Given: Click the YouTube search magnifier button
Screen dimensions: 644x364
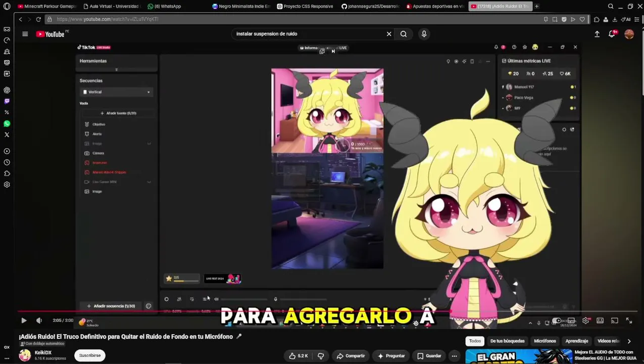Looking at the screenshot, I should click(404, 34).
